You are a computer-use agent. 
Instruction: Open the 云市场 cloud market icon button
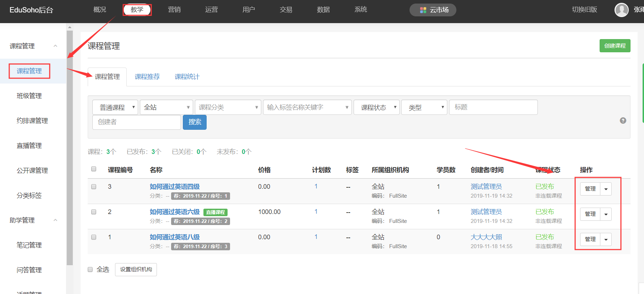[432, 10]
